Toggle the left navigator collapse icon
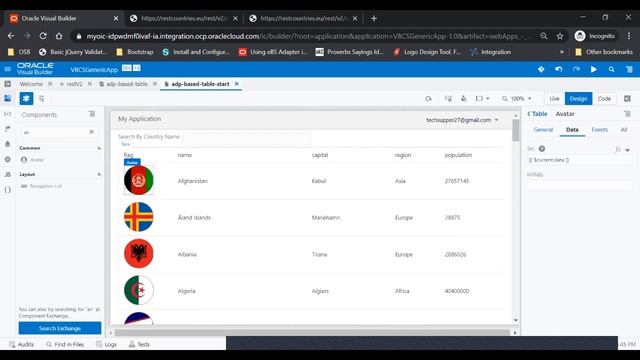The image size is (640, 360). (x=7, y=84)
